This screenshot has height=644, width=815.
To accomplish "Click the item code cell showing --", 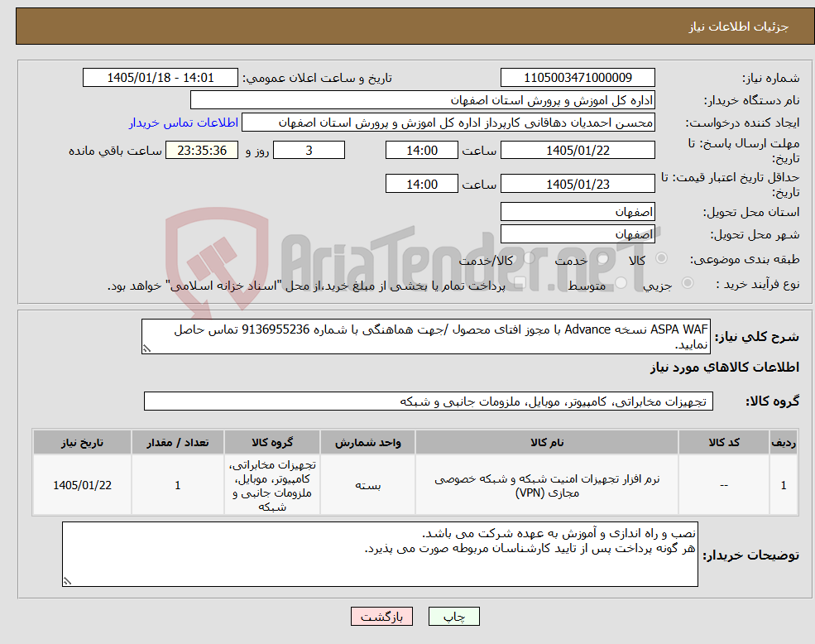I will 724,485.
